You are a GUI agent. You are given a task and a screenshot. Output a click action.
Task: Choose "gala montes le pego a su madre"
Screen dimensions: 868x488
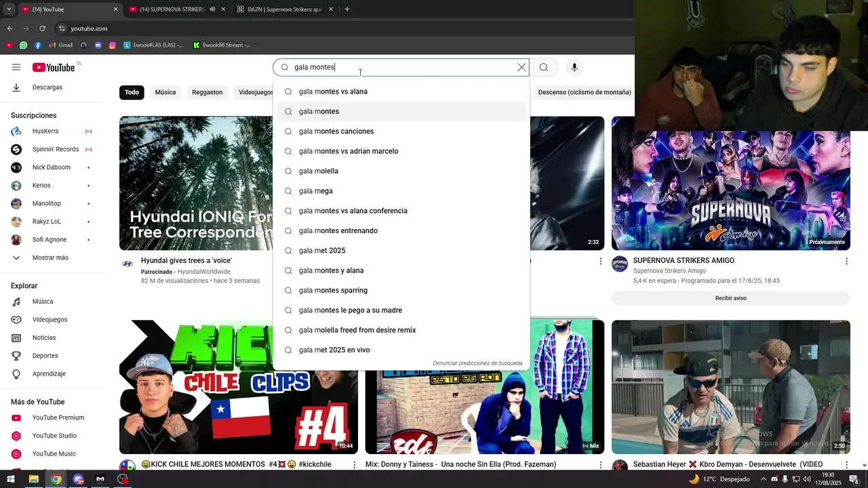point(401,310)
